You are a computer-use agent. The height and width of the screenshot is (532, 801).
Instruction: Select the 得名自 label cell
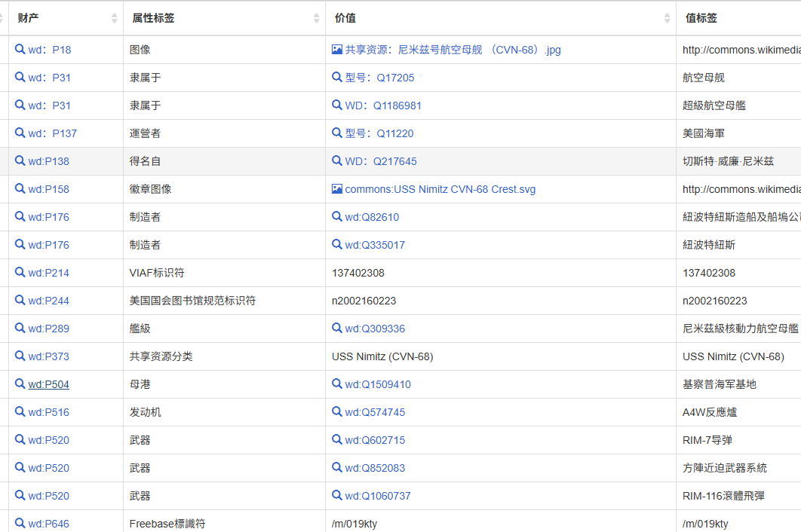145,161
